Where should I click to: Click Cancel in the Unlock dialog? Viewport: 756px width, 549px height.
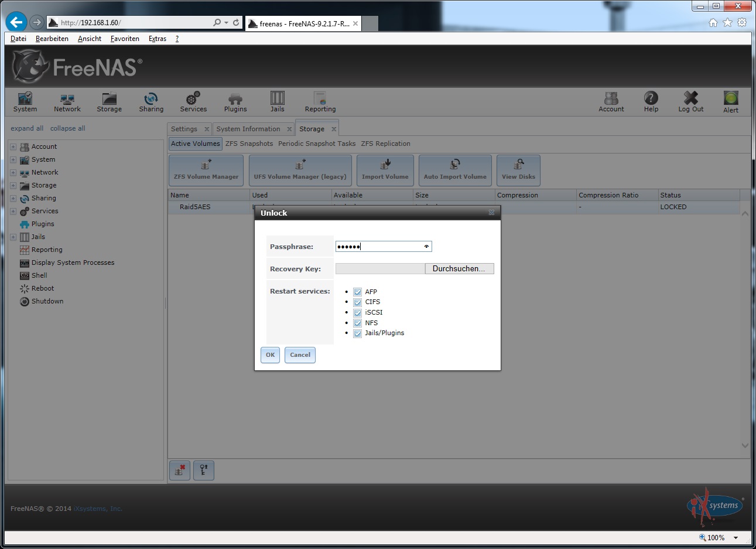(300, 355)
